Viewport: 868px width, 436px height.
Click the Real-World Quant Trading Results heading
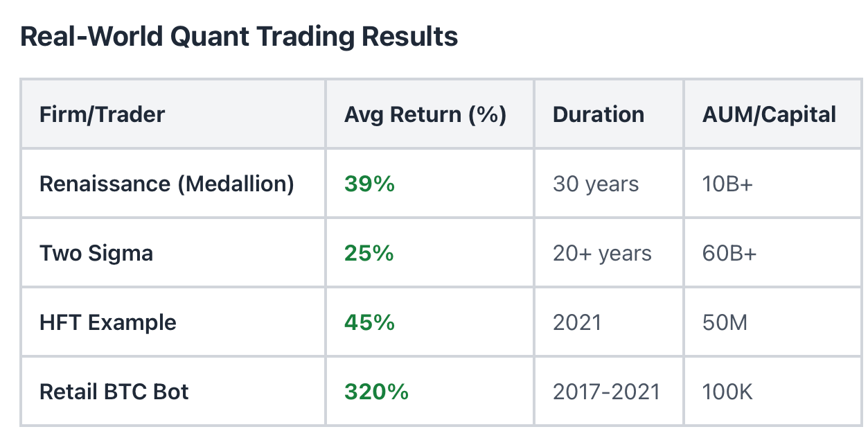[239, 37]
